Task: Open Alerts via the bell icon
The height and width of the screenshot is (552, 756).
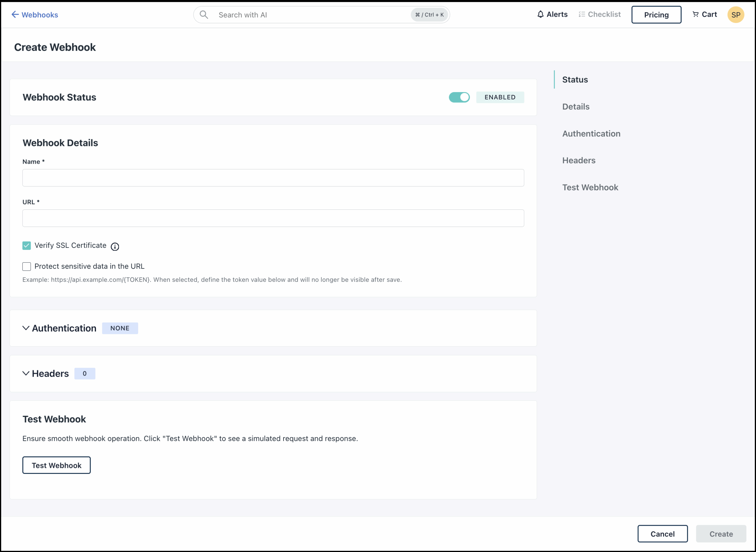Action: pyautogui.click(x=552, y=14)
